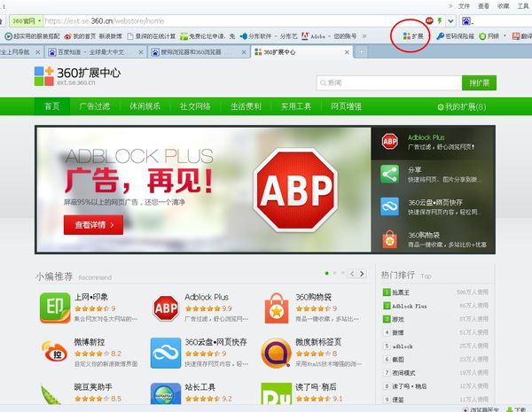The width and height of the screenshot is (532, 412).
Task: Select the 网页增强 category
Action: pos(347,106)
